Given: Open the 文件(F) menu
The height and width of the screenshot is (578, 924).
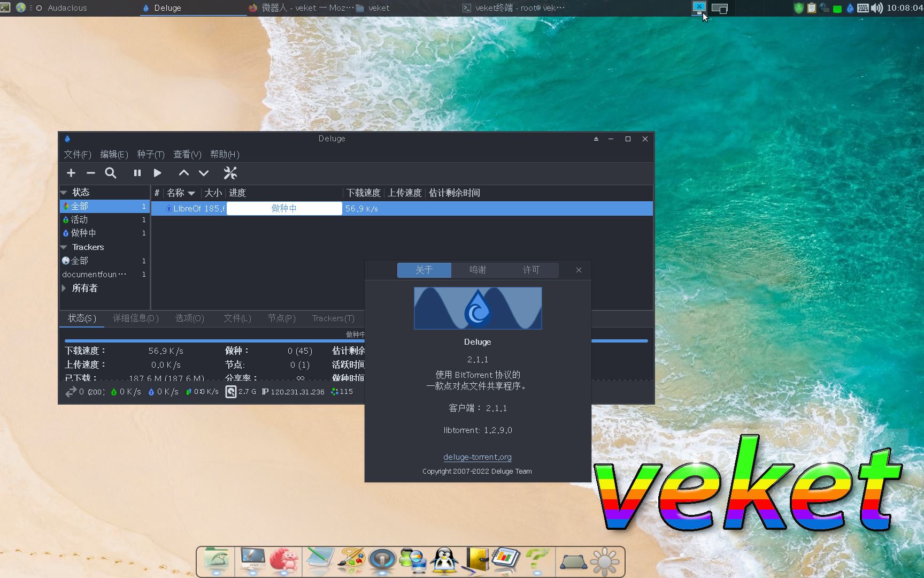Looking at the screenshot, I should 78,154.
